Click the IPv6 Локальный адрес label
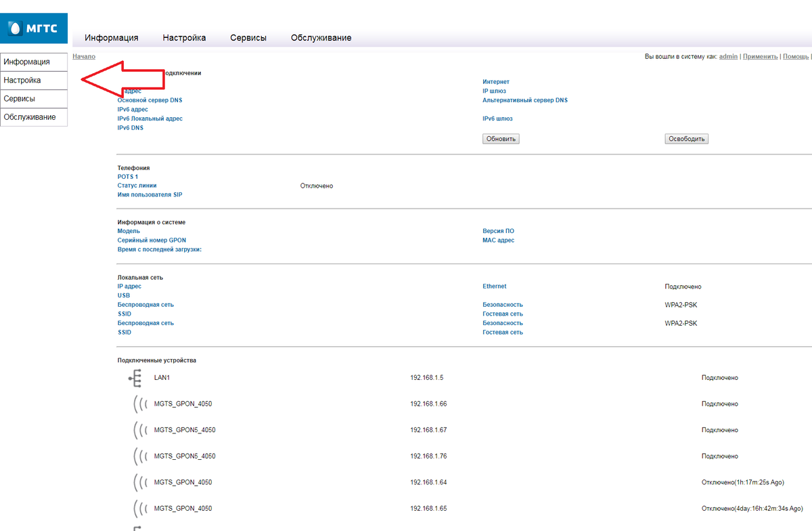The image size is (812, 531). (x=150, y=119)
